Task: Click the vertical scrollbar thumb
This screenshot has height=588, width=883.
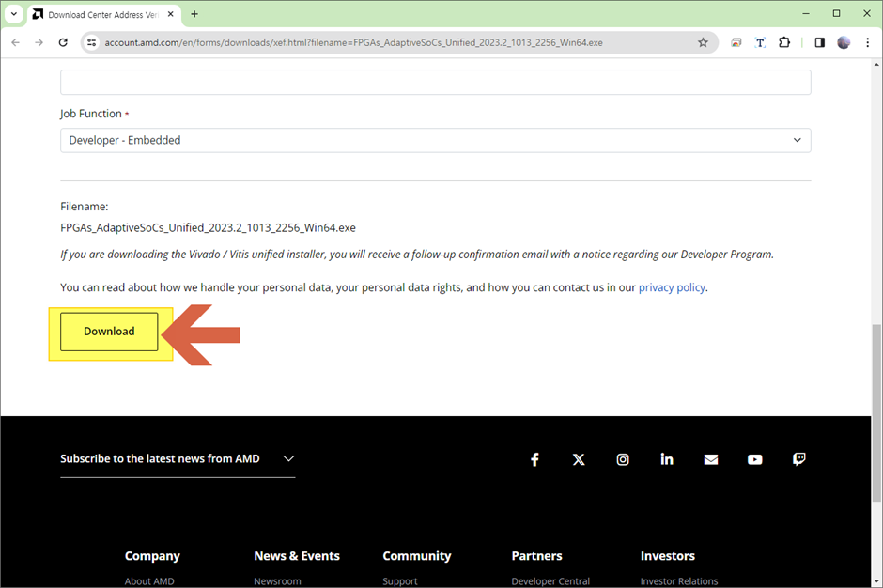Action: click(x=876, y=413)
